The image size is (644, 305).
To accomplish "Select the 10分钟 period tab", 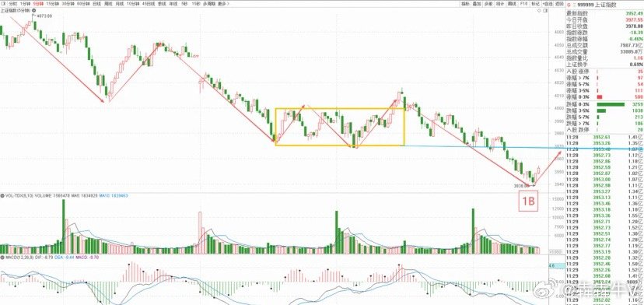I will [x=133, y=4].
